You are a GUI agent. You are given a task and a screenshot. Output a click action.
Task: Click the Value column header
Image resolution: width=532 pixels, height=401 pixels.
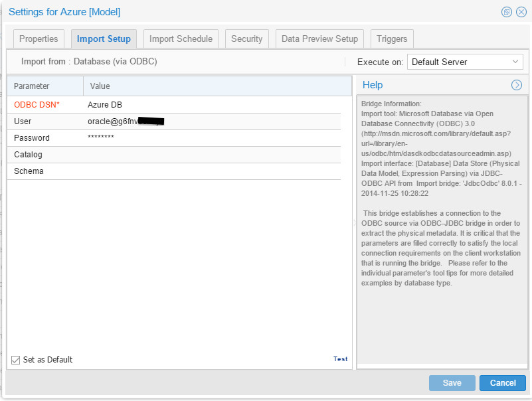[x=217, y=86]
